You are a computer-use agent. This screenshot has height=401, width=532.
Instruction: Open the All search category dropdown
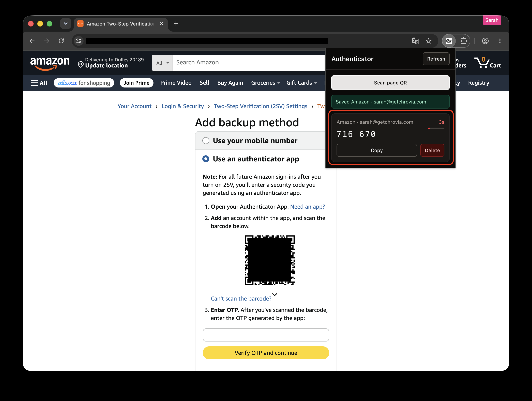(162, 63)
